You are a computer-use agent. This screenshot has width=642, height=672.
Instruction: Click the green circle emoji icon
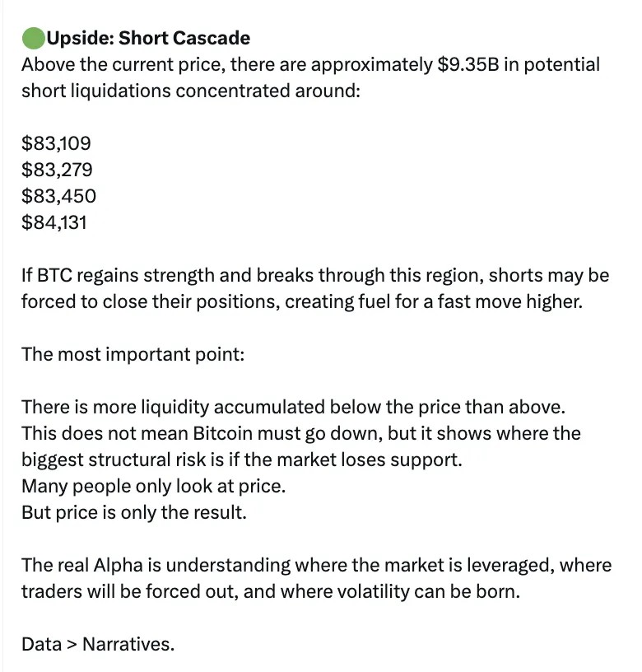[x=34, y=38]
